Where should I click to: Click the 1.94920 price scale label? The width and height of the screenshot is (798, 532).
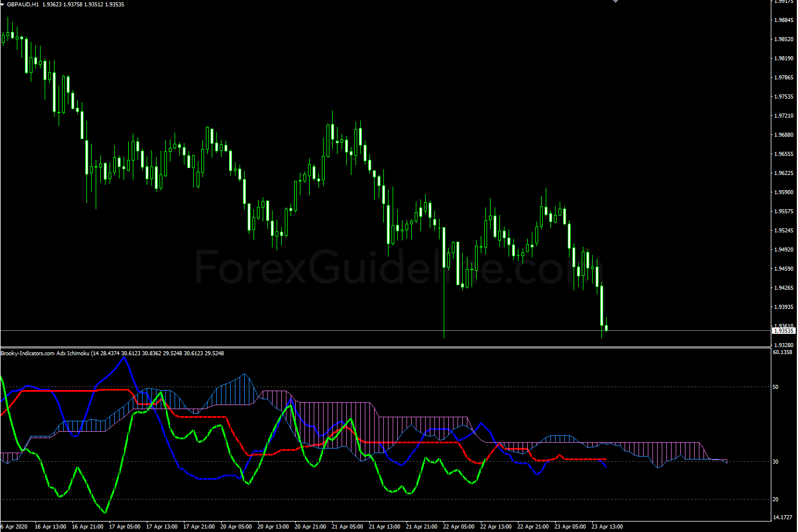tap(784, 250)
